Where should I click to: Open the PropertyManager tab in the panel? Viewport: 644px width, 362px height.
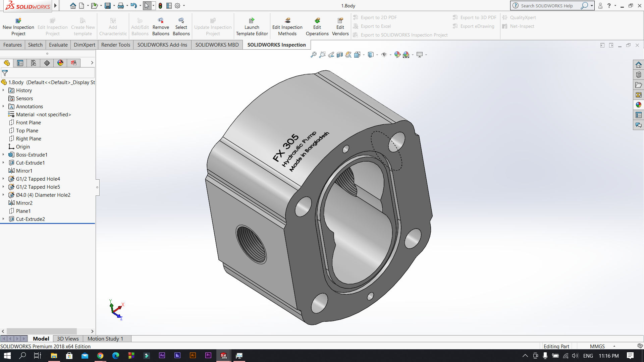click(x=20, y=63)
